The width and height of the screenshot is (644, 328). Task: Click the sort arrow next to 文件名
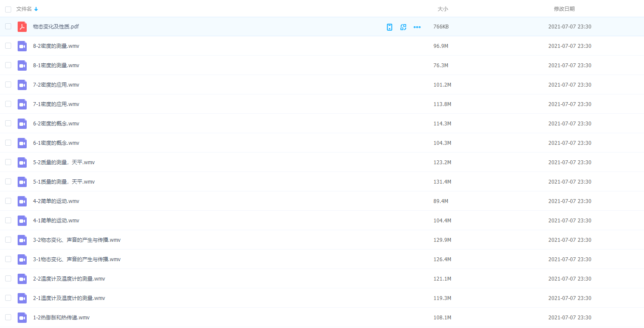pos(36,9)
